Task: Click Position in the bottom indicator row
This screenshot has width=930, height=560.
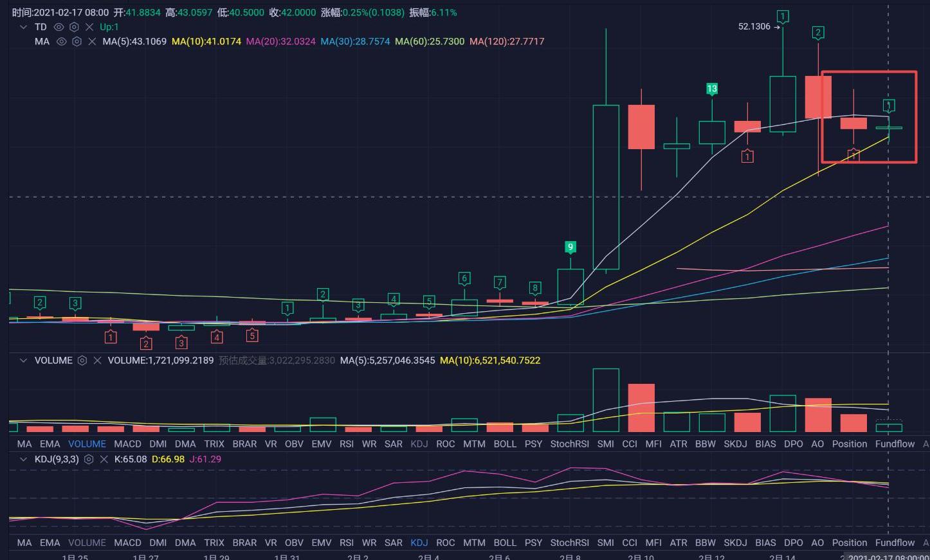Action: tap(850, 543)
